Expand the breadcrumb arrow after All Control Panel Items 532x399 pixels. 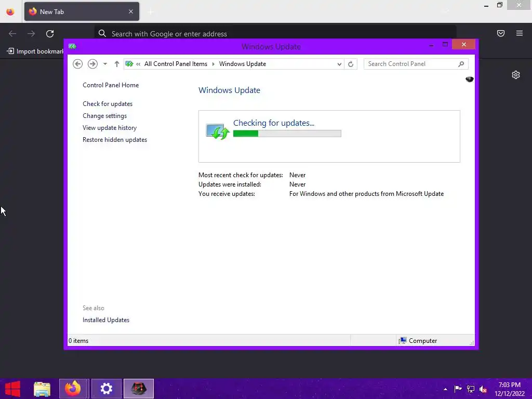click(214, 64)
